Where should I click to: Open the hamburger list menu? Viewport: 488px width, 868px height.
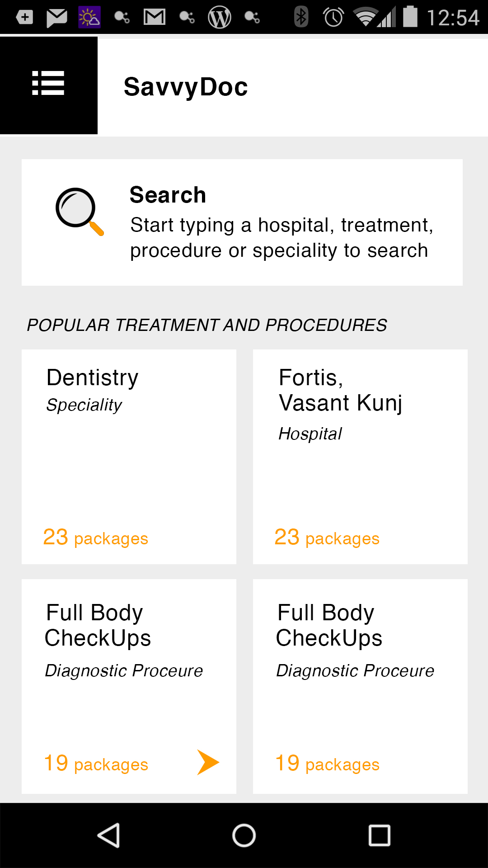point(48,85)
